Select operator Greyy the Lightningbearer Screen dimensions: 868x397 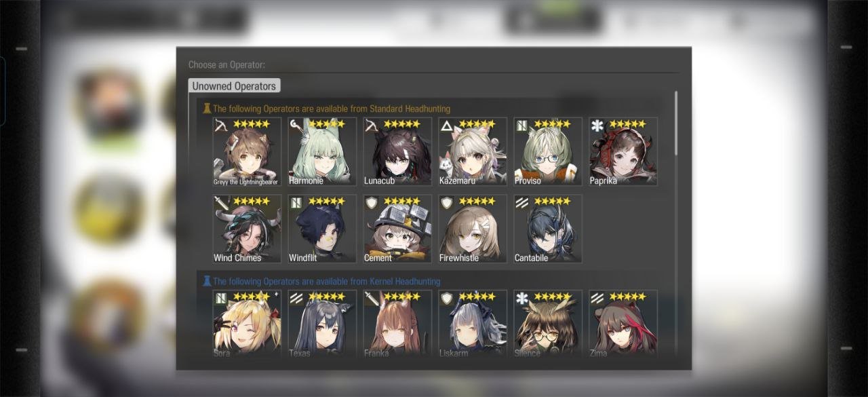point(247,152)
